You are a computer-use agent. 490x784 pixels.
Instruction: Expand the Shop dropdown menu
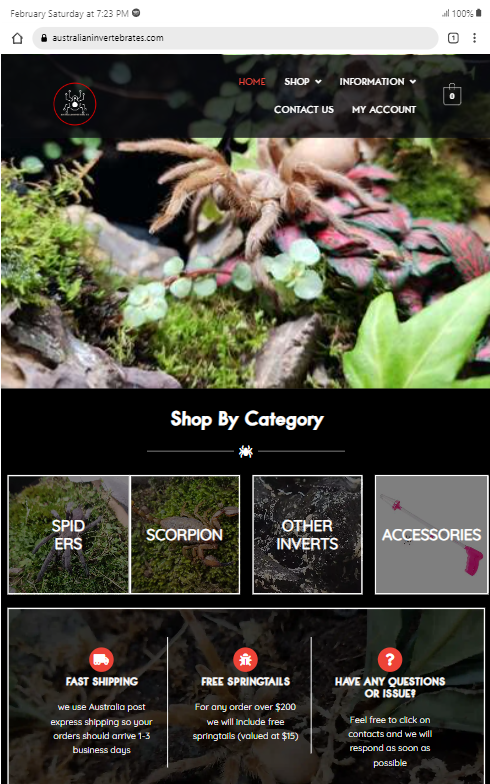point(303,82)
